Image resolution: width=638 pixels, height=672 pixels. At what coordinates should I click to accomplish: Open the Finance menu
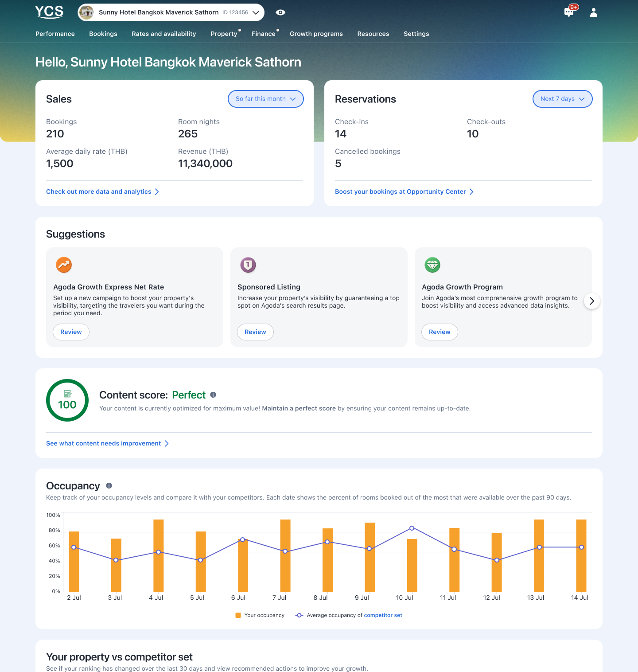(x=264, y=34)
